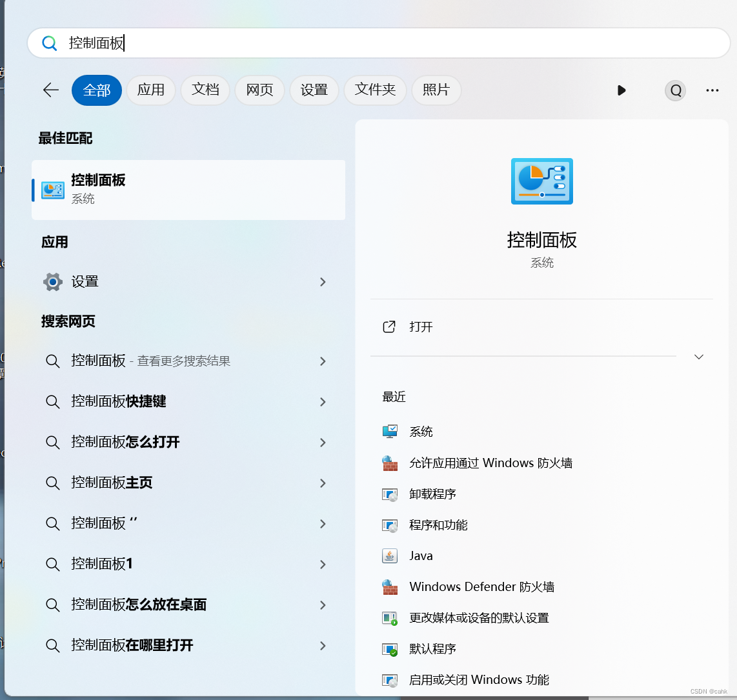Expand chevron for 控制面板在哪里打开
This screenshot has width=737, height=700.
pyautogui.click(x=323, y=646)
